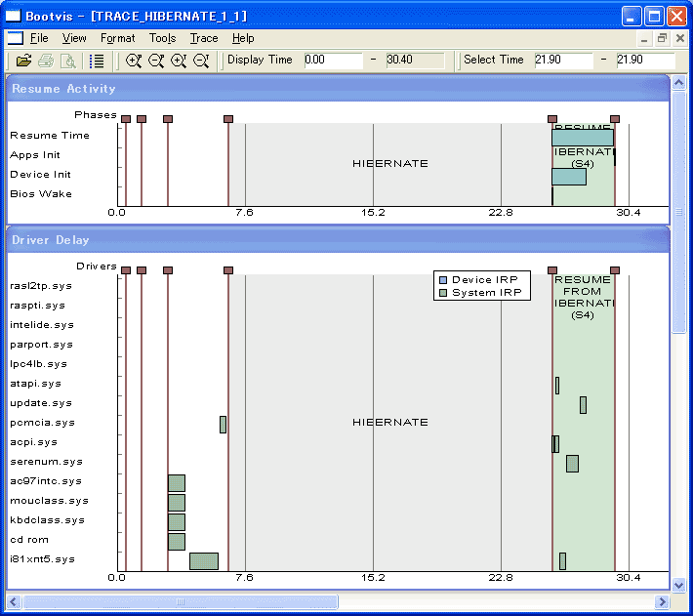Click Resume Activity marker where resume begins
The height and width of the screenshot is (616, 693).
[552, 119]
